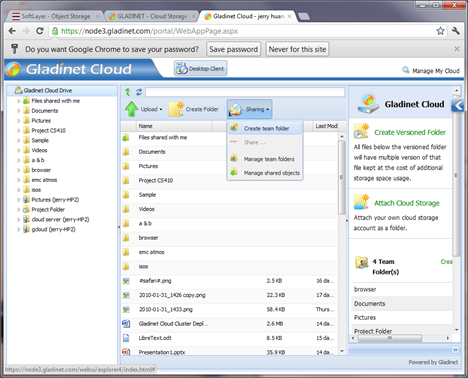Click Last Mod column header
This screenshot has width=468, height=378.
[326, 126]
